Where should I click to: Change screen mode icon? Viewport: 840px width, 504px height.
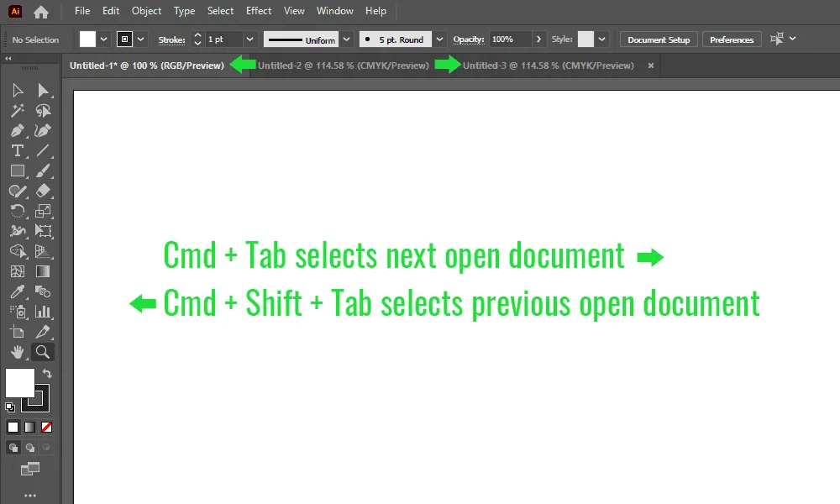coord(30,470)
